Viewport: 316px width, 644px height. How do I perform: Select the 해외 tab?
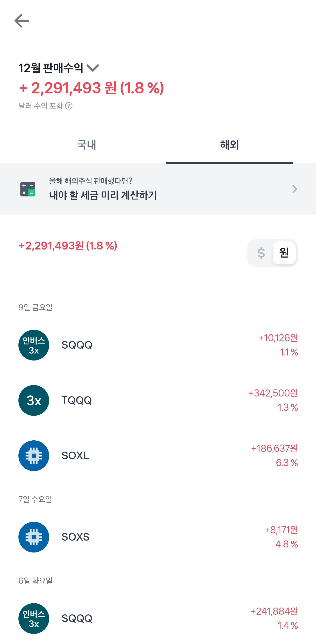[x=229, y=145]
